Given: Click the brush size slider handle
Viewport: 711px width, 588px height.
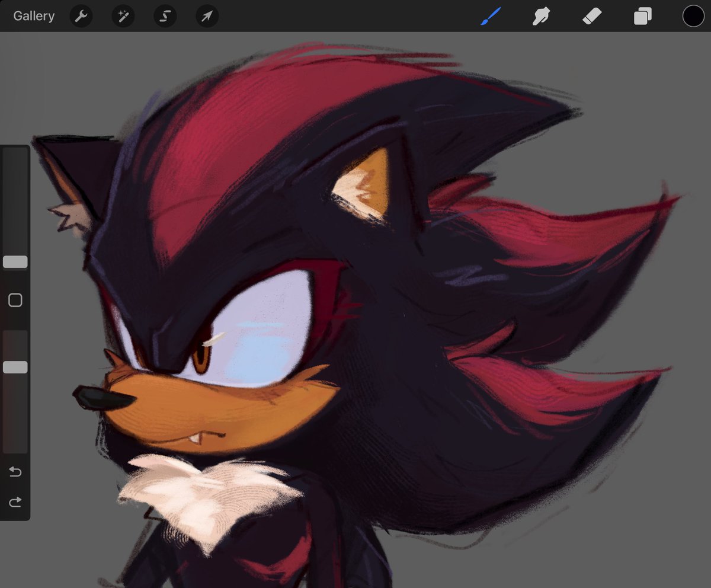Looking at the screenshot, I should 15,262.
